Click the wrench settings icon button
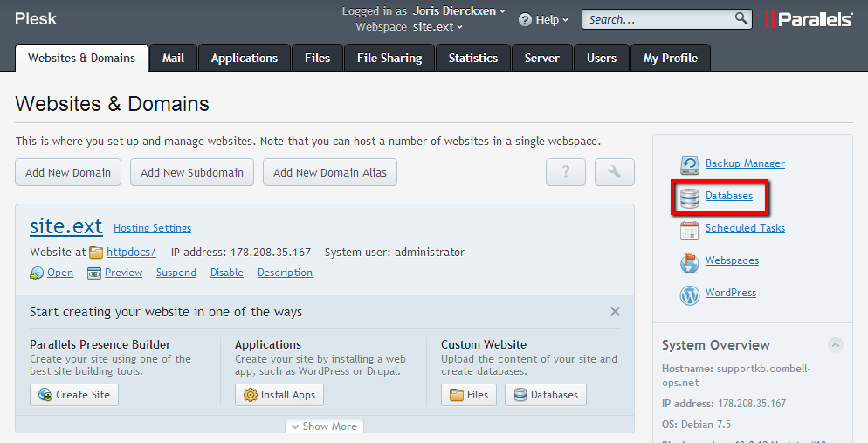Screen dimensions: 868x443 [x=614, y=172]
